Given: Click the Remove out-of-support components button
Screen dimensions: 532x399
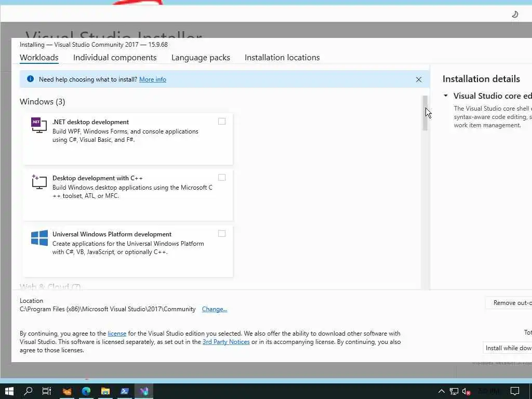Looking at the screenshot, I should (509, 303).
